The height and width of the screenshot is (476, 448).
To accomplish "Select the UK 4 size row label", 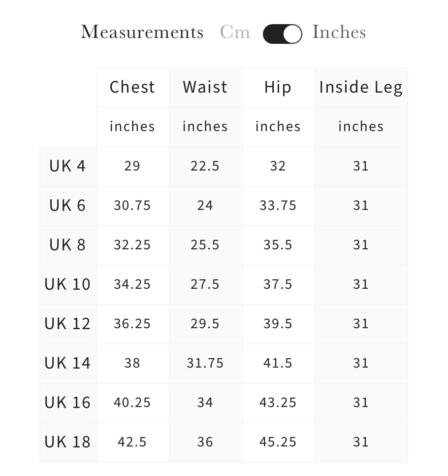I will click(x=67, y=166).
